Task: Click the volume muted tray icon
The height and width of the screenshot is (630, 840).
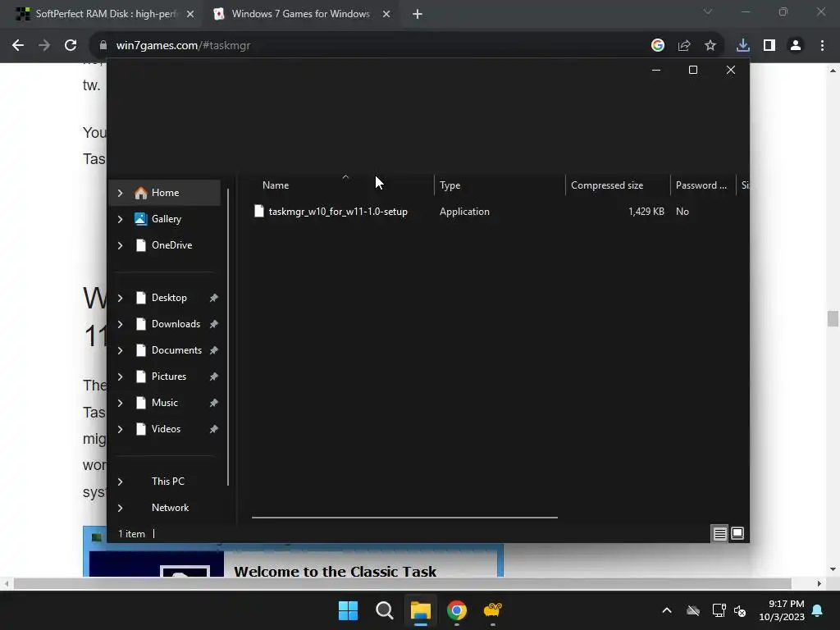Action: pyautogui.click(x=741, y=610)
